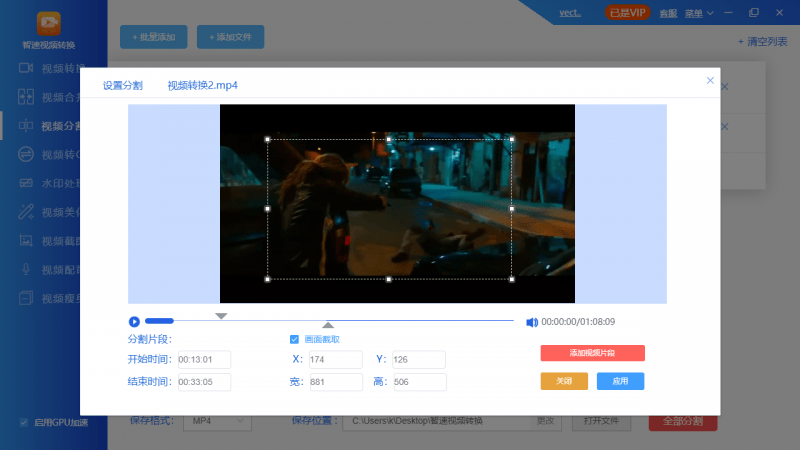
Task: Click the upper gray start-time marker on timeline
Action: (222, 316)
